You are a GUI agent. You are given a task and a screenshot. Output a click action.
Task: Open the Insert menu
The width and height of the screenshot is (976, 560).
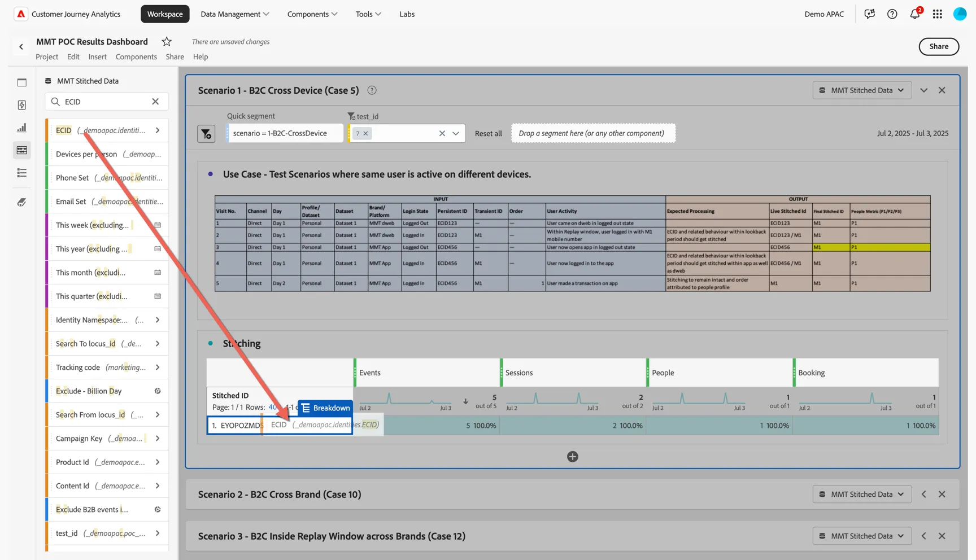tap(97, 57)
